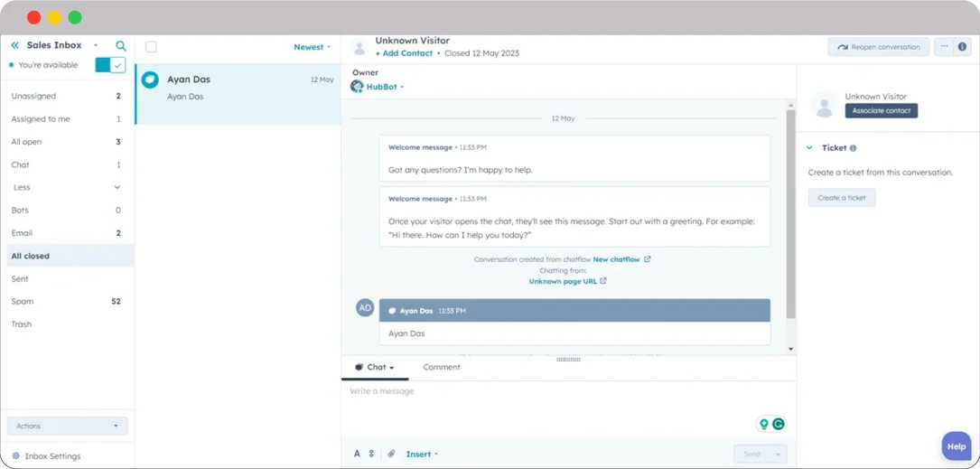Open the HubBot owner dropdown
This screenshot has height=469, width=980.
(x=385, y=87)
